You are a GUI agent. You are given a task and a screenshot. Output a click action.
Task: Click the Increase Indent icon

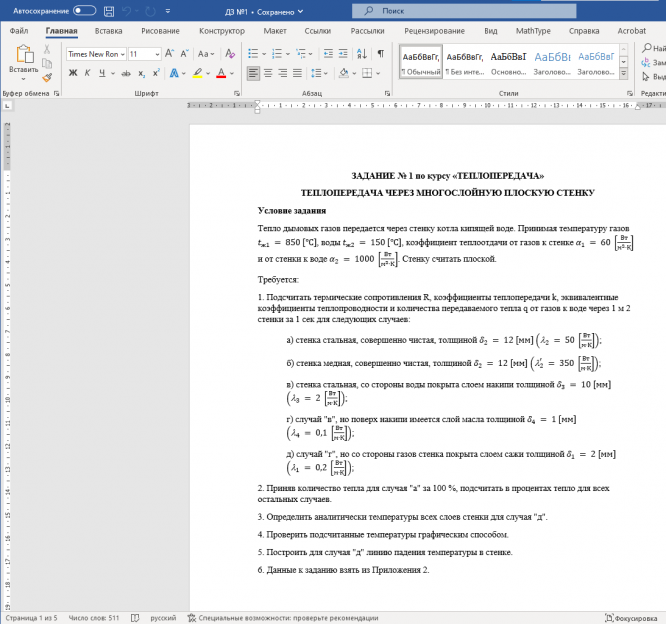click(x=343, y=54)
